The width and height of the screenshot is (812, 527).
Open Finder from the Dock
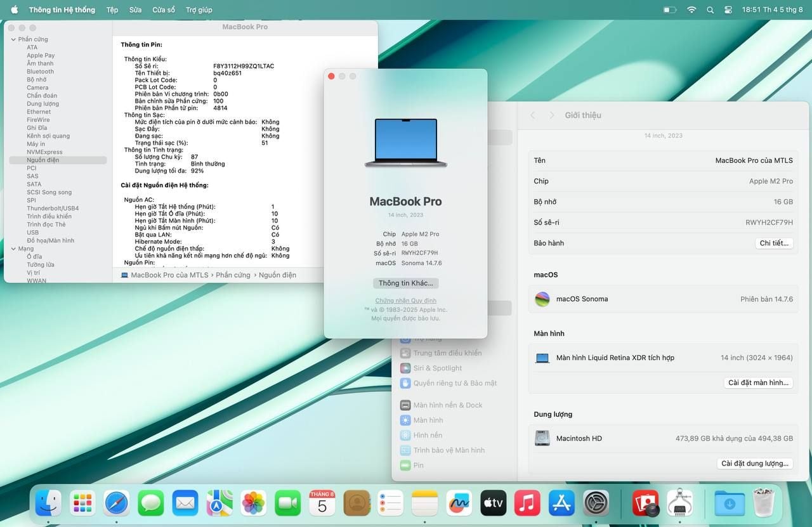point(48,504)
